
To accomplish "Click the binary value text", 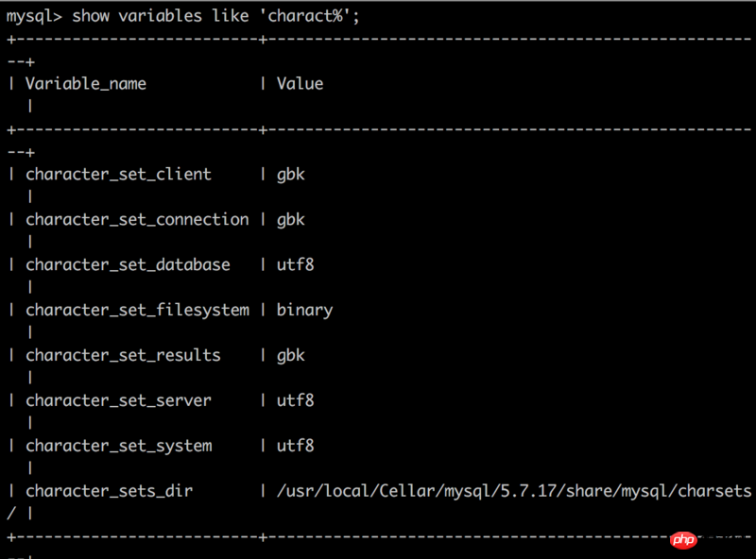I will 304,311.
